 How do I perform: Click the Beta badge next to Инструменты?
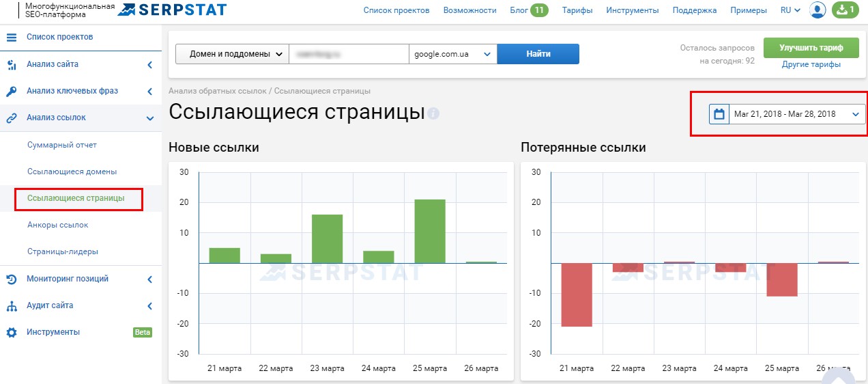(x=142, y=332)
